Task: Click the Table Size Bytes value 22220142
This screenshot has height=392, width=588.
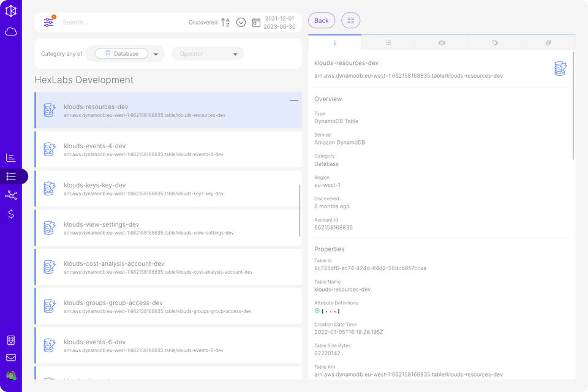Action: (x=327, y=353)
